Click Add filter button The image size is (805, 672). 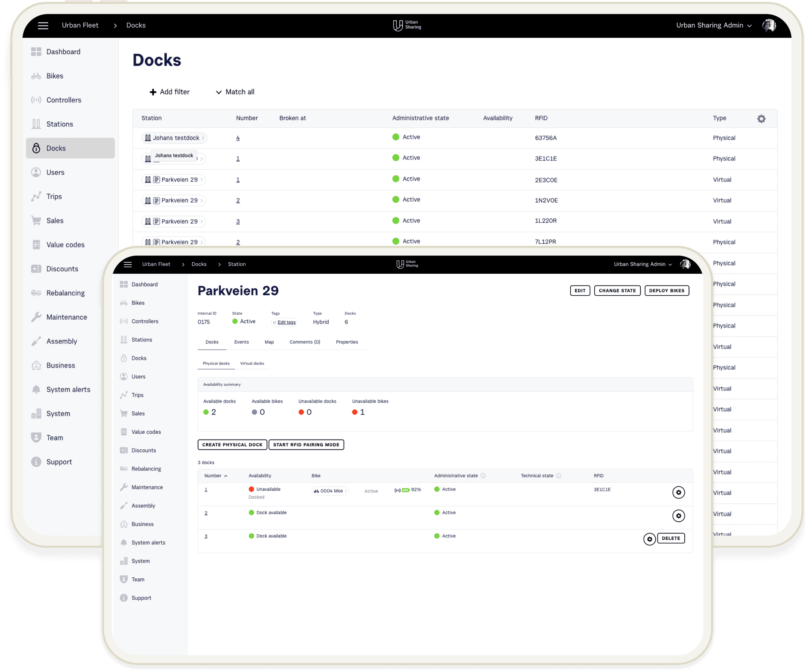[169, 92]
